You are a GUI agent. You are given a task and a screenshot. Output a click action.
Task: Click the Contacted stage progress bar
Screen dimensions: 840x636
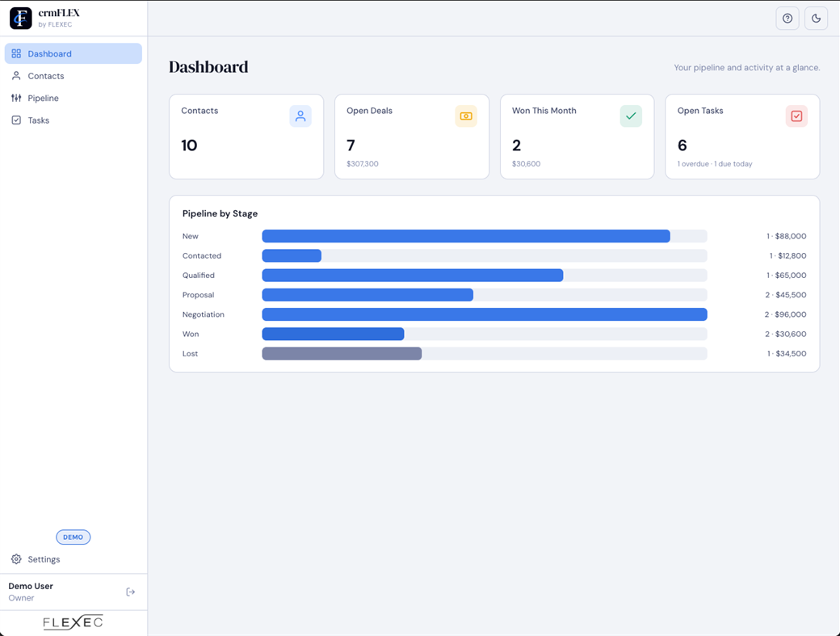point(485,255)
